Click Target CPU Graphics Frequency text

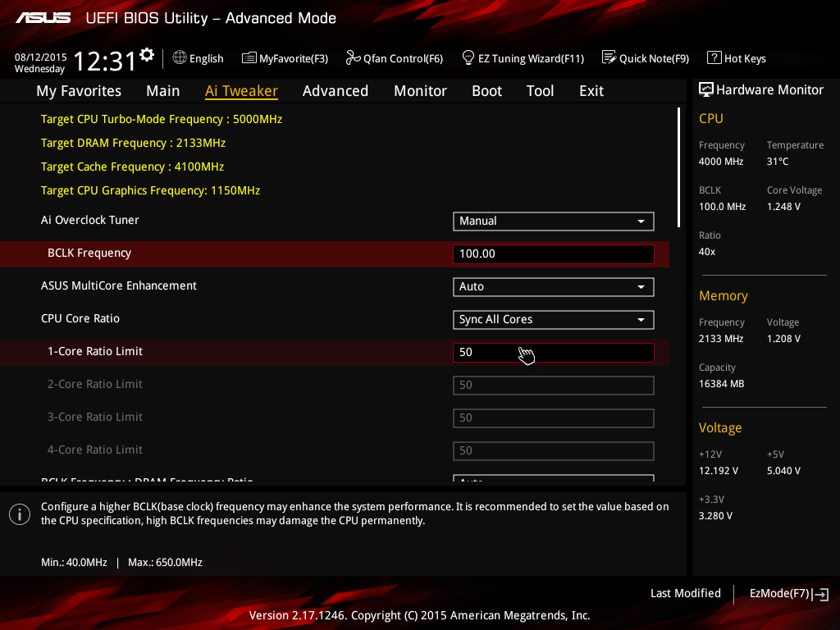point(151,190)
